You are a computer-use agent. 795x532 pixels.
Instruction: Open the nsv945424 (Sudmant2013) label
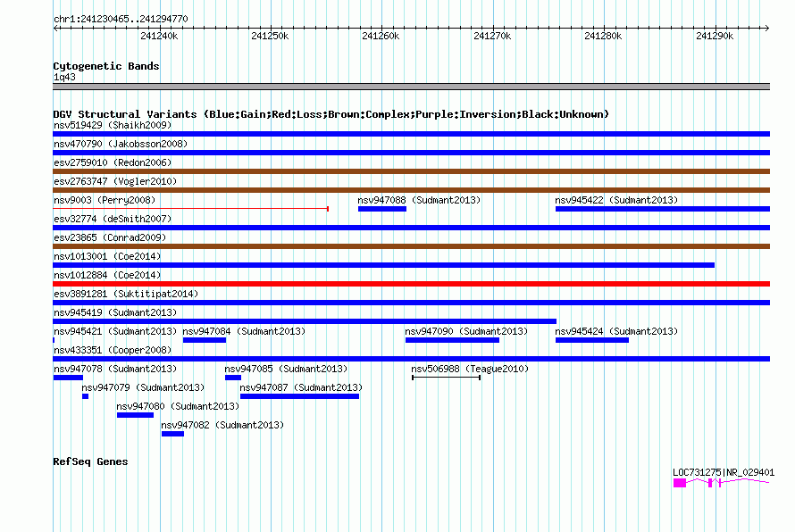pyautogui.click(x=616, y=331)
